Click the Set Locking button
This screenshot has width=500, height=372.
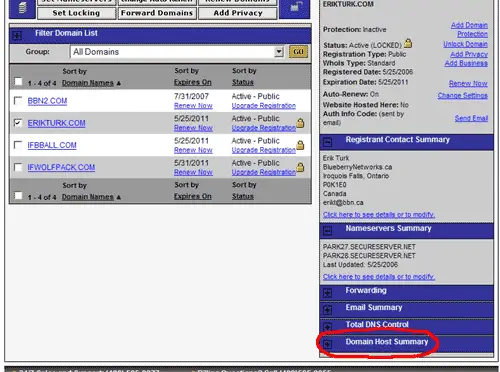click(x=76, y=13)
